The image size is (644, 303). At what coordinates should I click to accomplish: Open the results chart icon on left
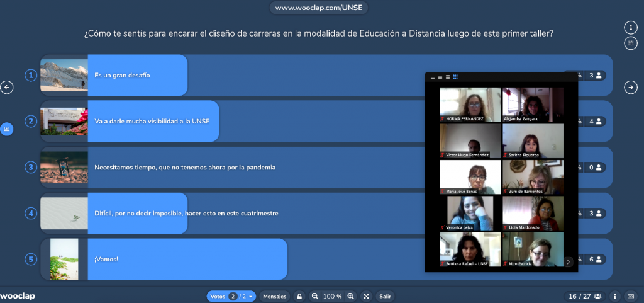[6, 129]
